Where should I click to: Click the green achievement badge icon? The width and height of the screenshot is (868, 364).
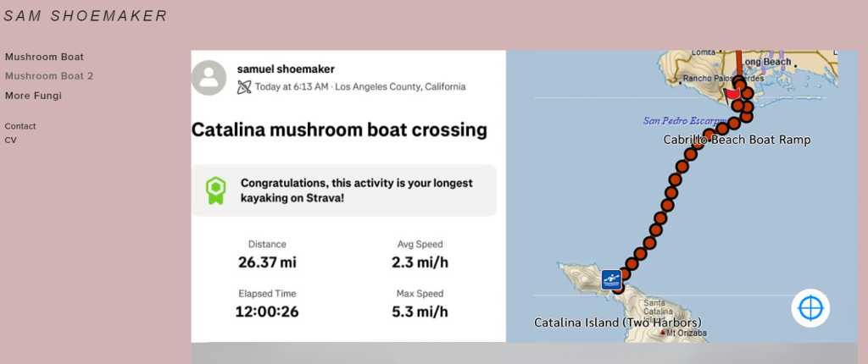pos(214,190)
